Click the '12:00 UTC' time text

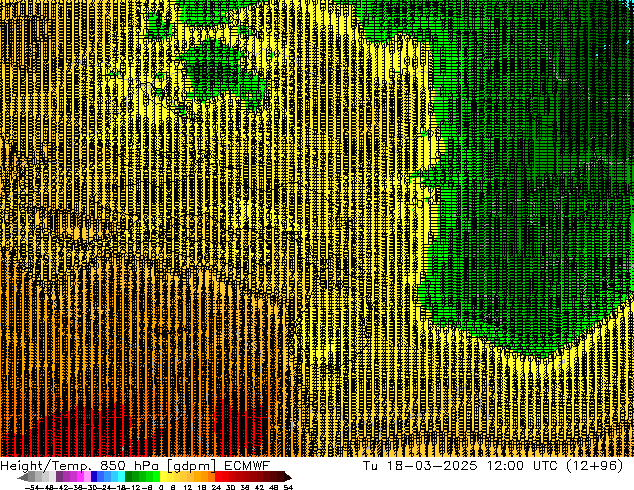coord(522,465)
